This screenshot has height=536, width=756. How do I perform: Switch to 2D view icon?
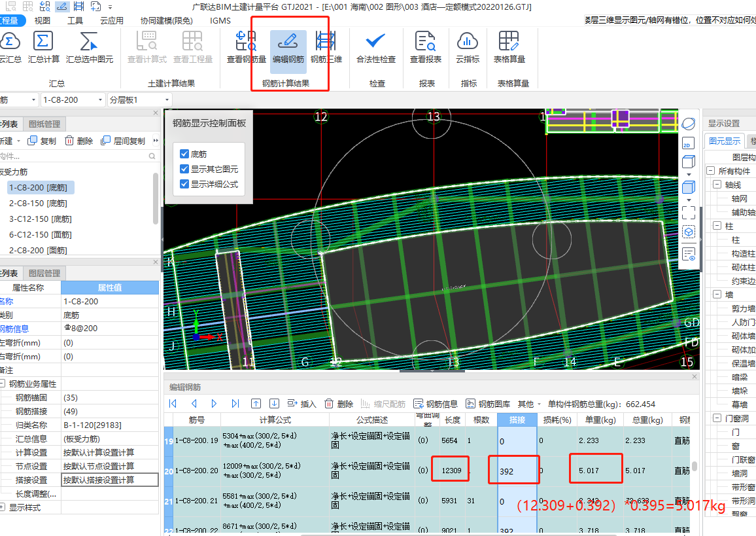coord(689,143)
